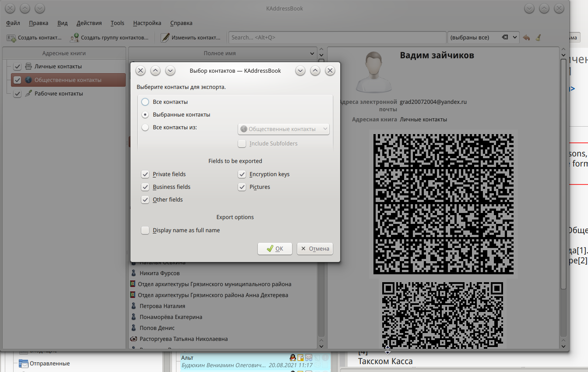Image resolution: width=588 pixels, height=372 pixels.
Task: Click the Отмена button
Action: 314,249
